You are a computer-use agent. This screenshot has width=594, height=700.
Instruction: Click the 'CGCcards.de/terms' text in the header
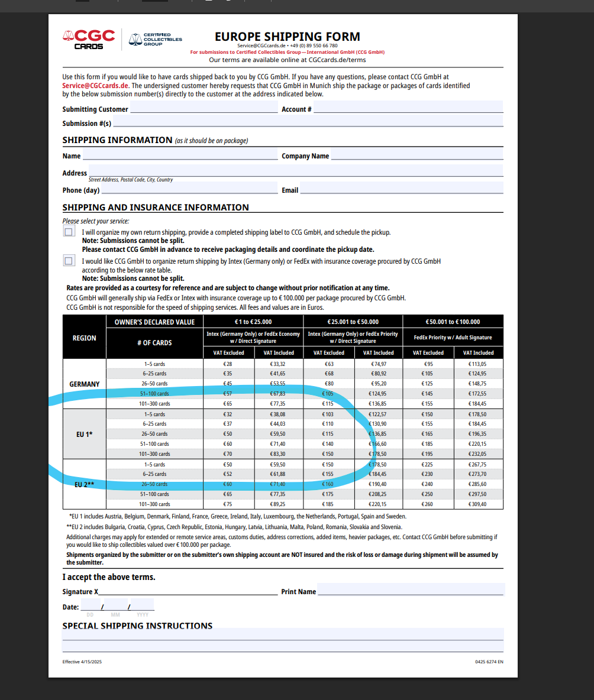click(x=337, y=60)
